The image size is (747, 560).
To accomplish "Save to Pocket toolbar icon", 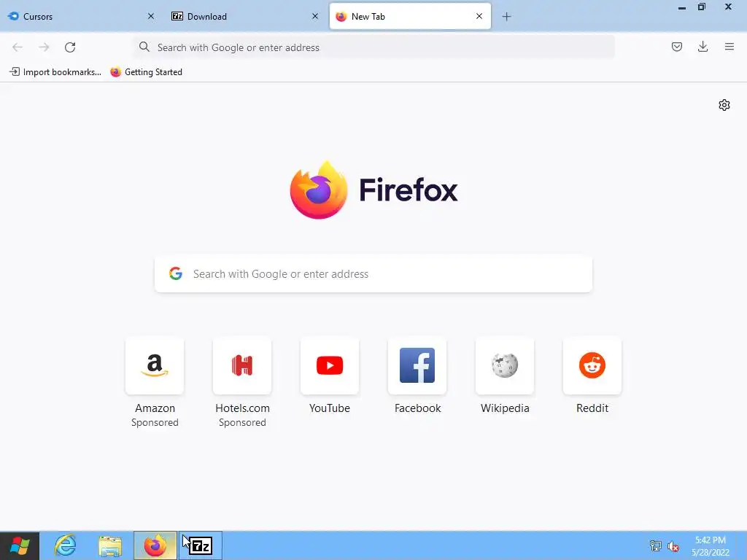I will [677, 47].
